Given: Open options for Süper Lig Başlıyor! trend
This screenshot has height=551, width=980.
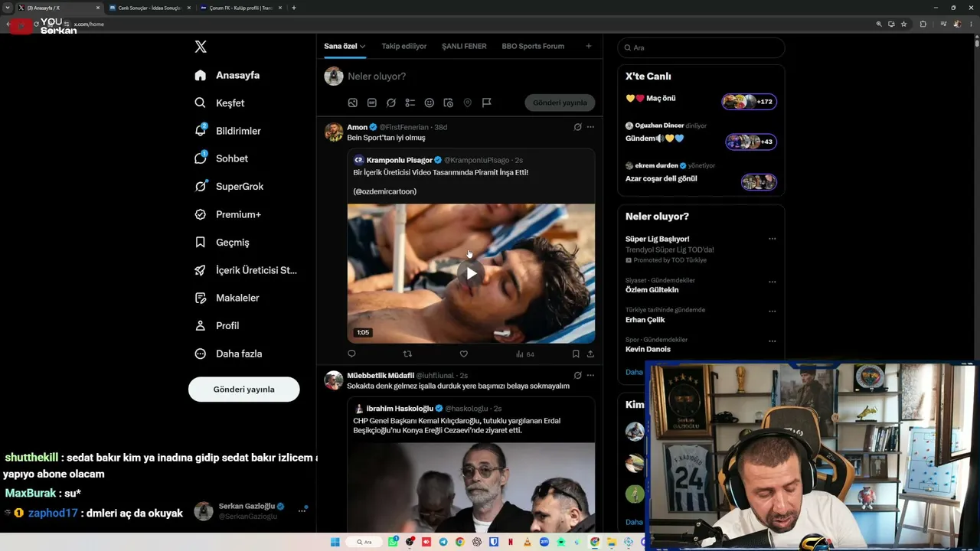Looking at the screenshot, I should tap(772, 239).
